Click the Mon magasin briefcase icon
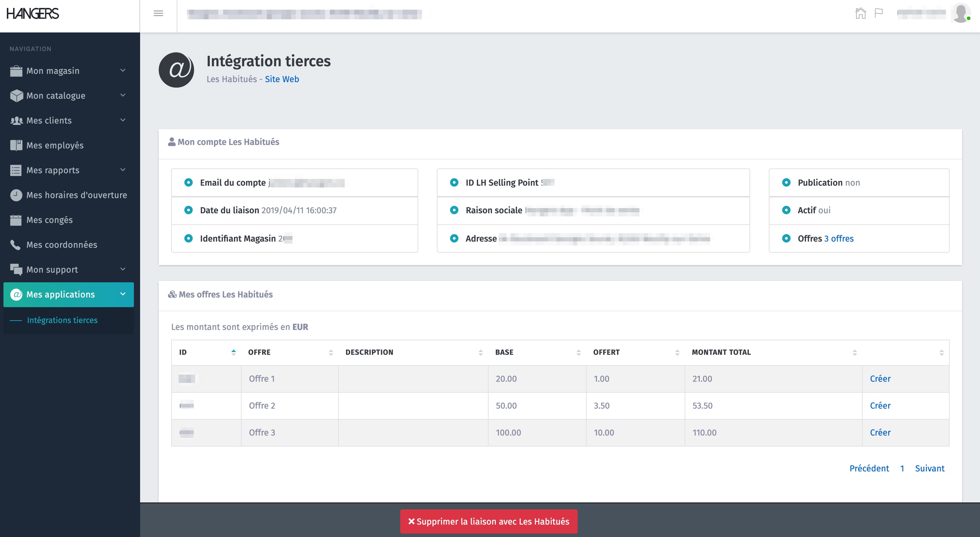Viewport: 980px width, 537px height. (16, 71)
